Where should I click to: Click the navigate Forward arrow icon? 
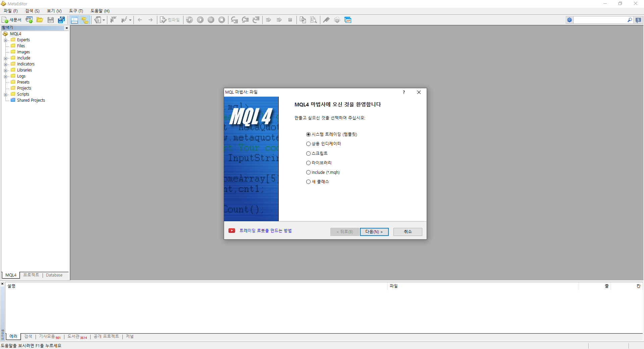tap(151, 20)
